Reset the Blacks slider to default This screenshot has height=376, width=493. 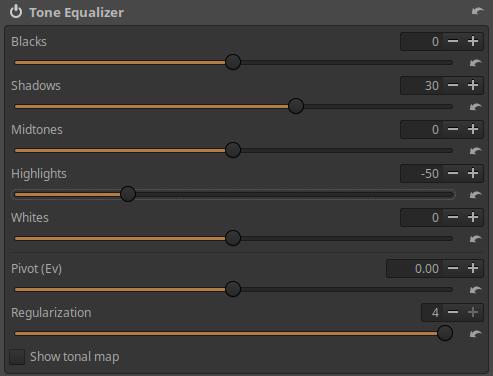475,63
